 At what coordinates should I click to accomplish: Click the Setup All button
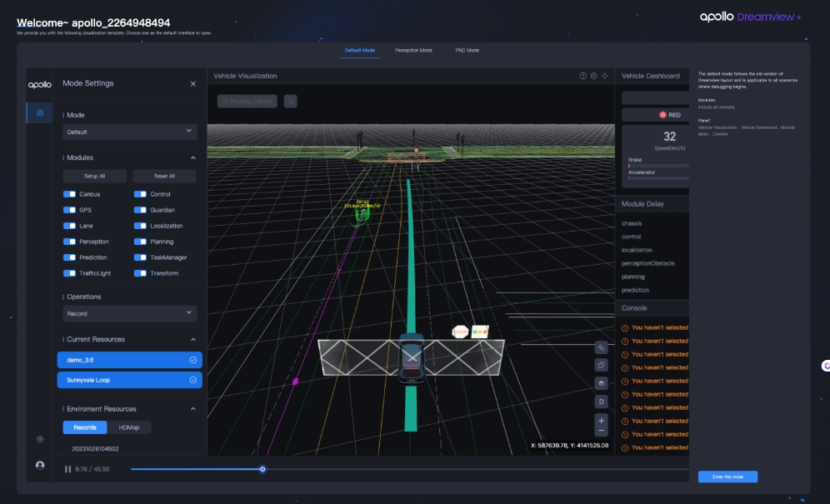tap(95, 177)
